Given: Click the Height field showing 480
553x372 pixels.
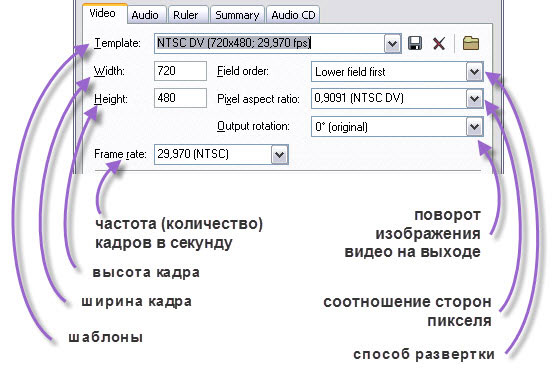Looking at the screenshot, I should point(180,98).
